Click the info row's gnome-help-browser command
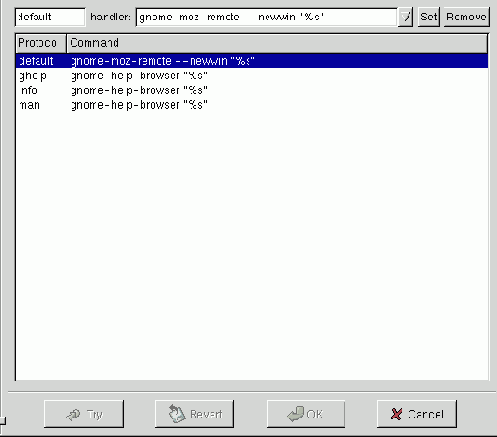This screenshot has width=497, height=437. tap(139, 90)
